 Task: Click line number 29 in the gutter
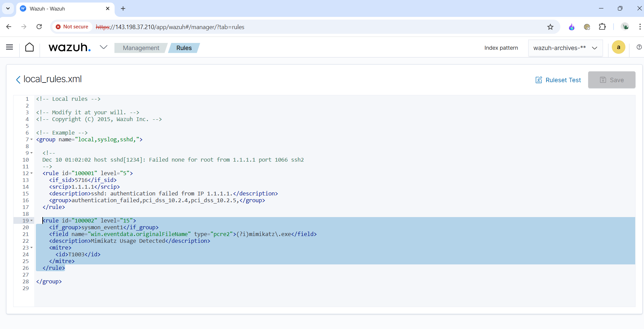(26, 288)
